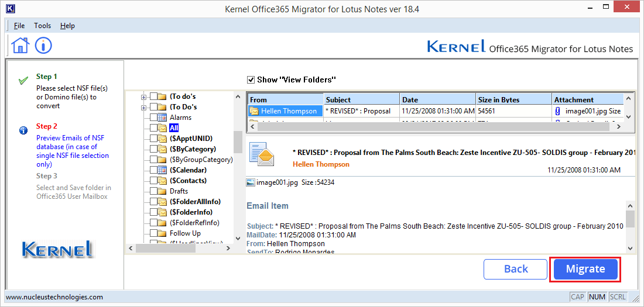Click the ($Contacts) mail folder icon
Screen dimensions: 644x307
(x=162, y=181)
